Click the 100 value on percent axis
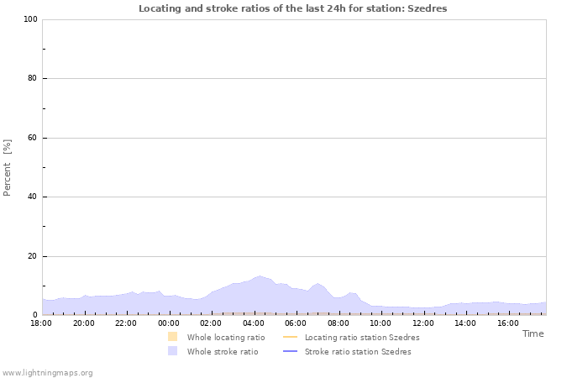Image resolution: width=588 pixels, height=378 pixels. coord(29,19)
